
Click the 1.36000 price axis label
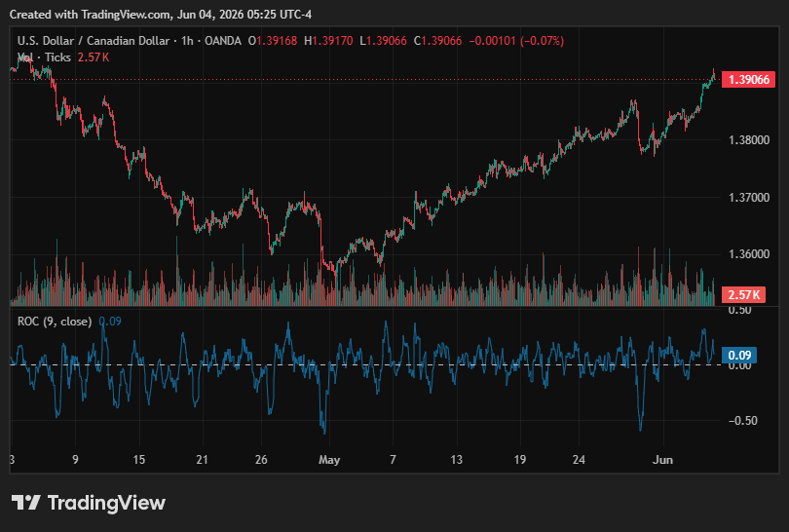(x=749, y=254)
